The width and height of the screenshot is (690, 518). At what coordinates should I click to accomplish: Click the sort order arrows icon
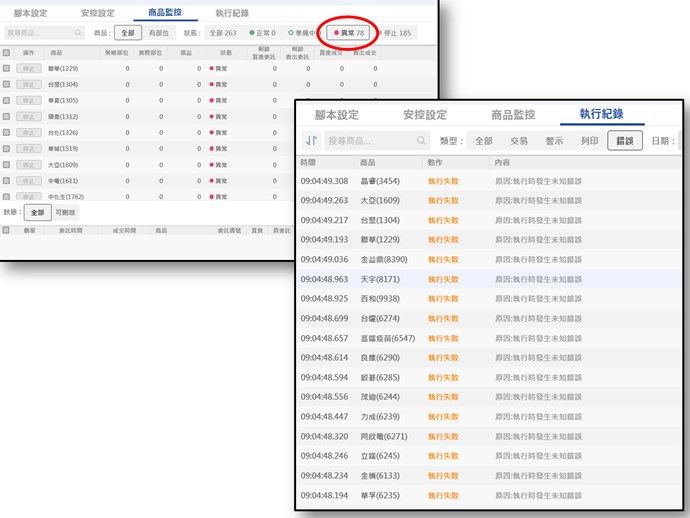pyautogui.click(x=309, y=142)
